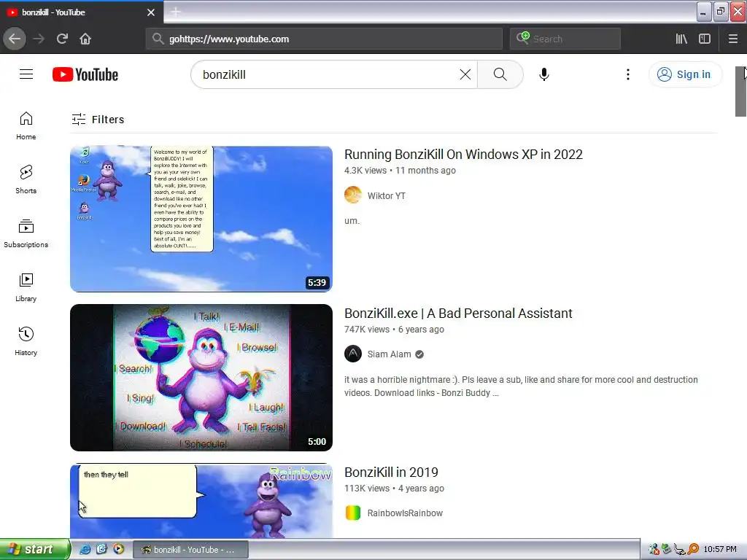Play the 5:39 video thumbnail
Image resolution: width=747 pixels, height=560 pixels.
pos(201,219)
